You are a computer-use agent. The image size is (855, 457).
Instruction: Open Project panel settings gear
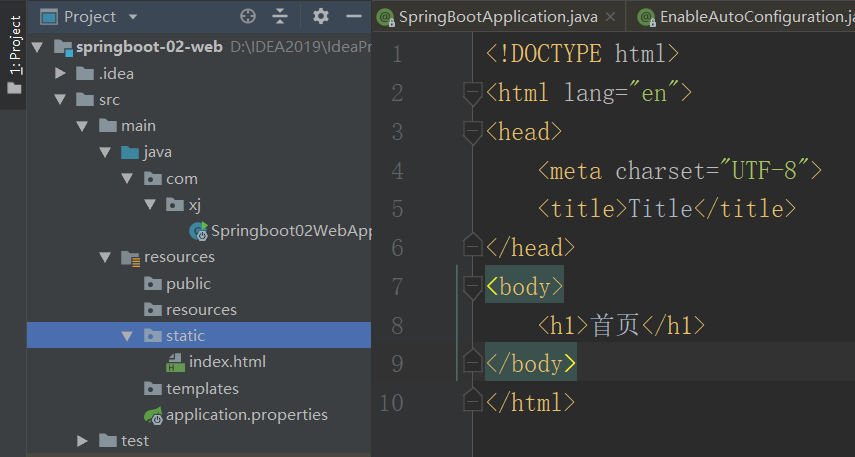pos(320,16)
